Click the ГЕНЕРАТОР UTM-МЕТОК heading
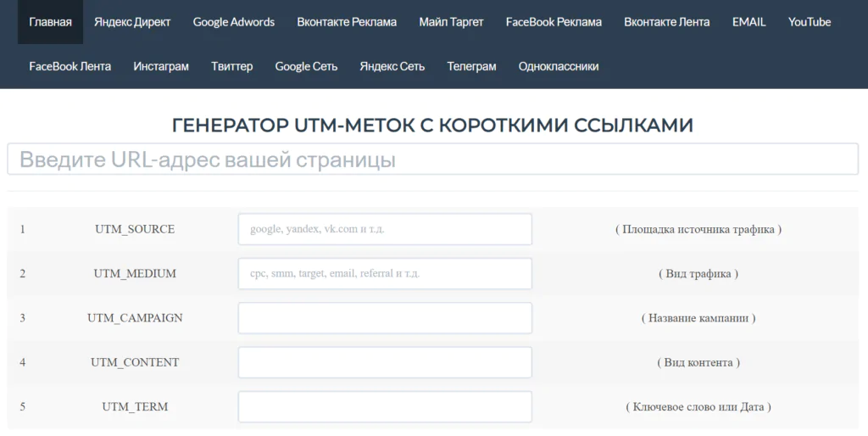This screenshot has height=436, width=868. [x=433, y=126]
